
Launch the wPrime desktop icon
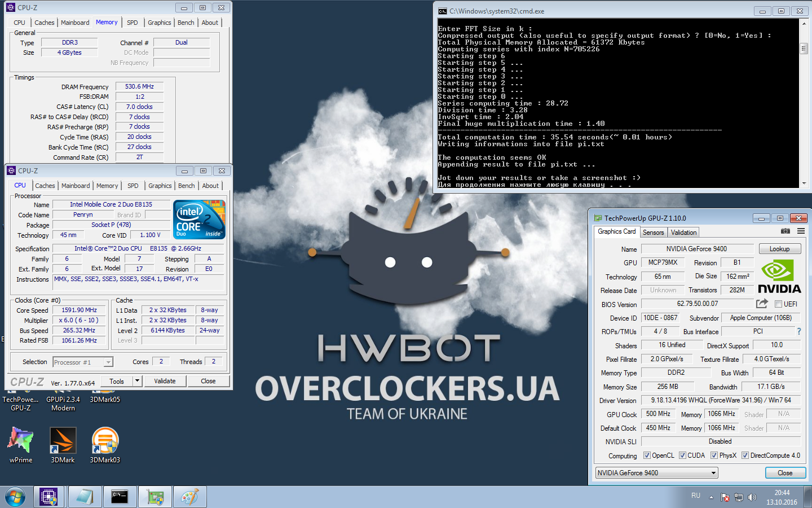pos(21,445)
